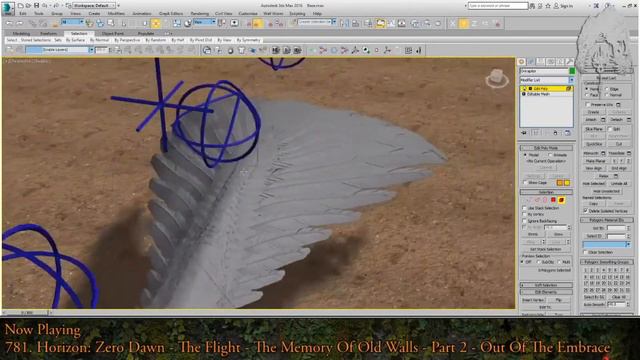Click the ViewCube in the viewport
This screenshot has width=640, height=360.
click(497, 78)
